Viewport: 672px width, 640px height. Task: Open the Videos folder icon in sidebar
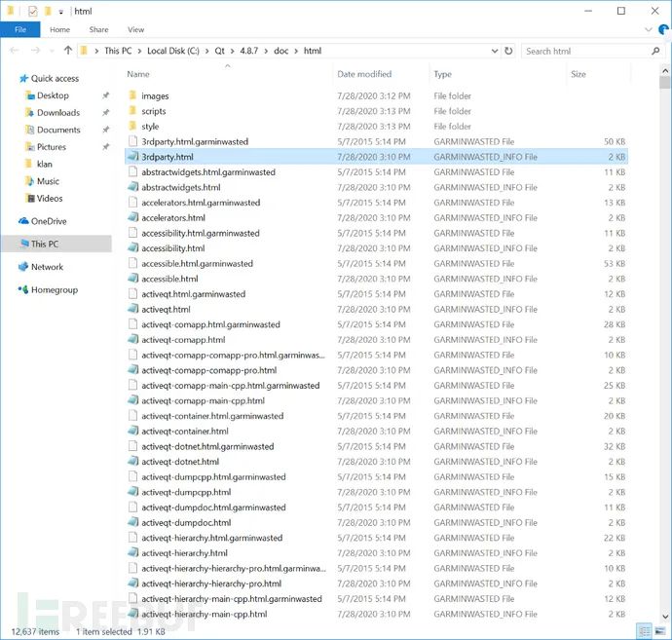(29, 199)
